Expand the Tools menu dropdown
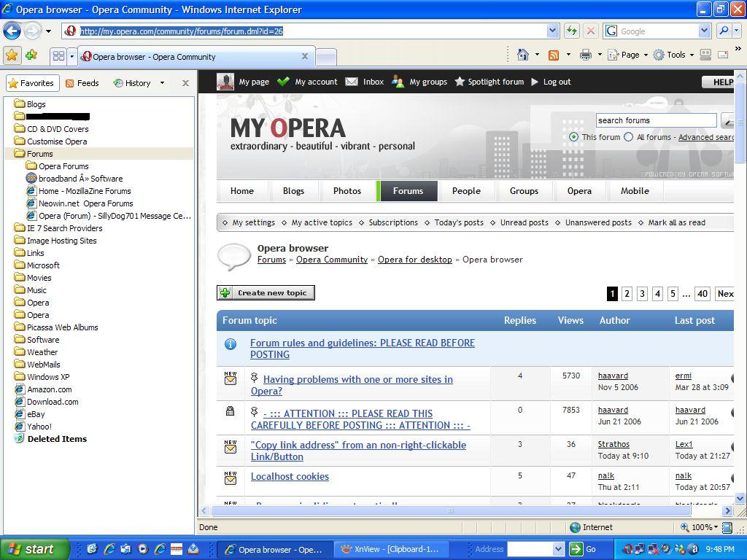The width and height of the screenshot is (747, 560). [x=675, y=55]
